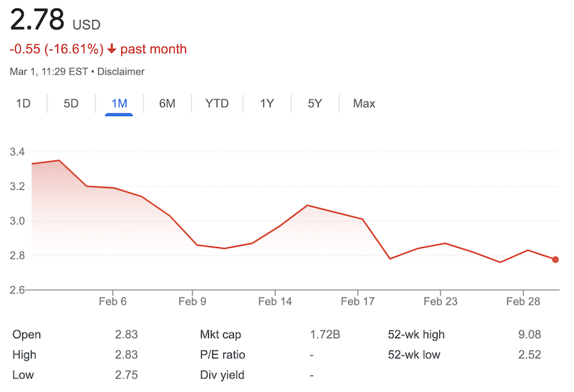
Task: Click the Feb 23 x-axis date label
Action: point(440,302)
